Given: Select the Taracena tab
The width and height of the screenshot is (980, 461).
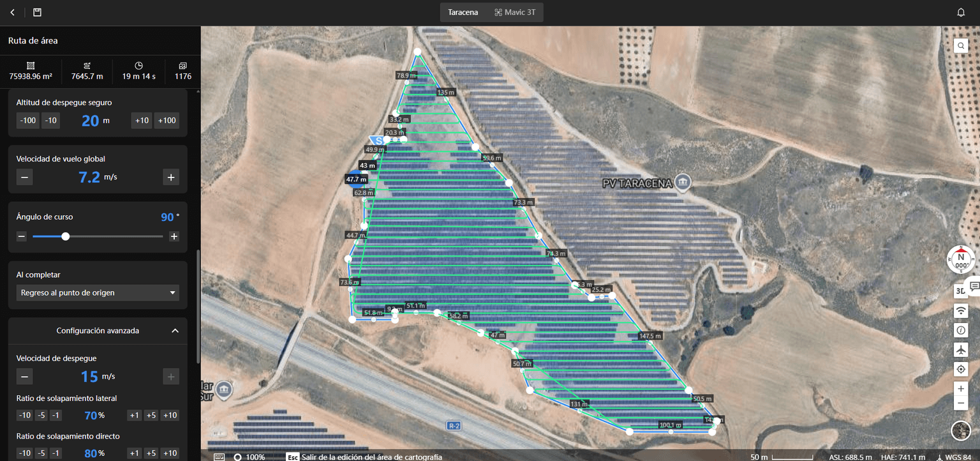Looking at the screenshot, I should pyautogui.click(x=463, y=12).
